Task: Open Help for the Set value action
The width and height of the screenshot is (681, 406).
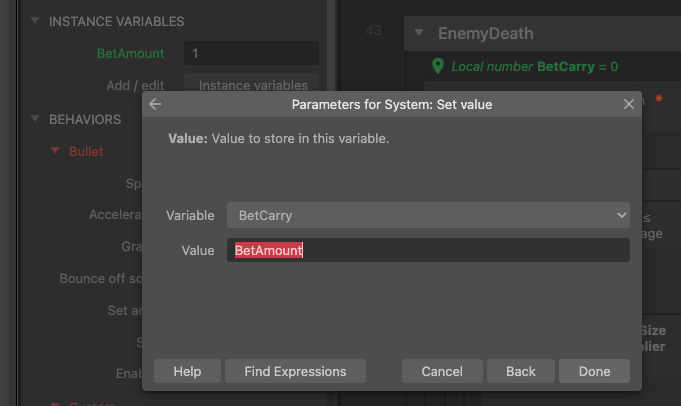Action: (x=187, y=371)
